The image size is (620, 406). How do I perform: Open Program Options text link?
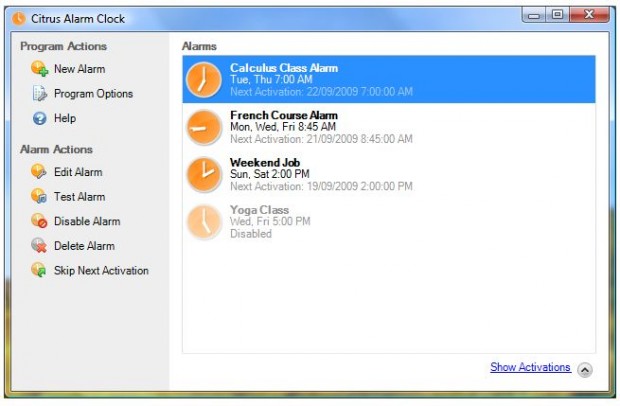coord(93,94)
